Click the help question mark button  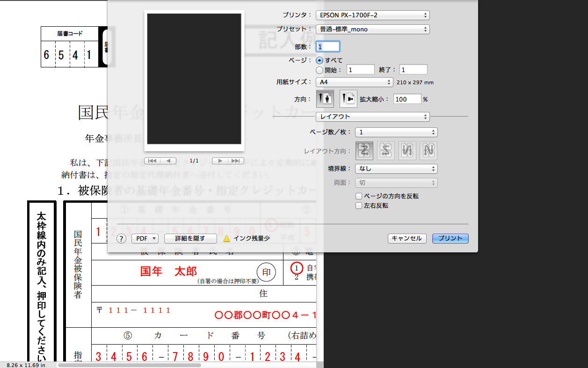click(122, 238)
